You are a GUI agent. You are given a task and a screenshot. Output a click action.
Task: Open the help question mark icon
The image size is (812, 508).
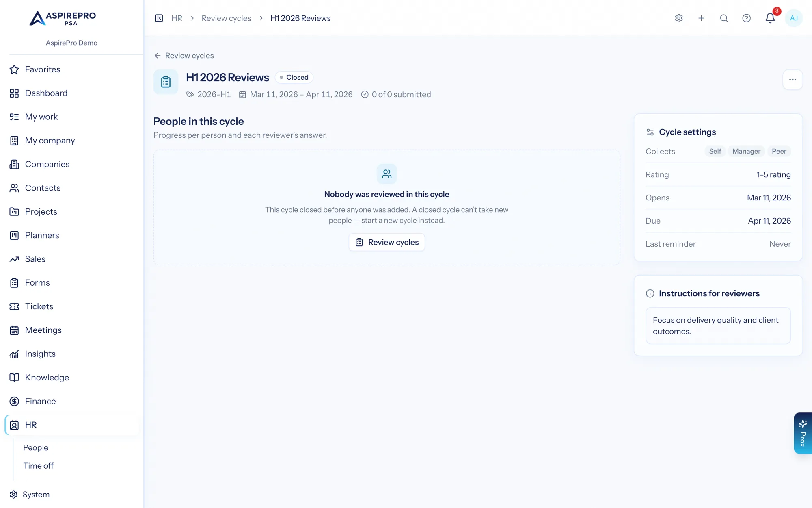click(746, 18)
